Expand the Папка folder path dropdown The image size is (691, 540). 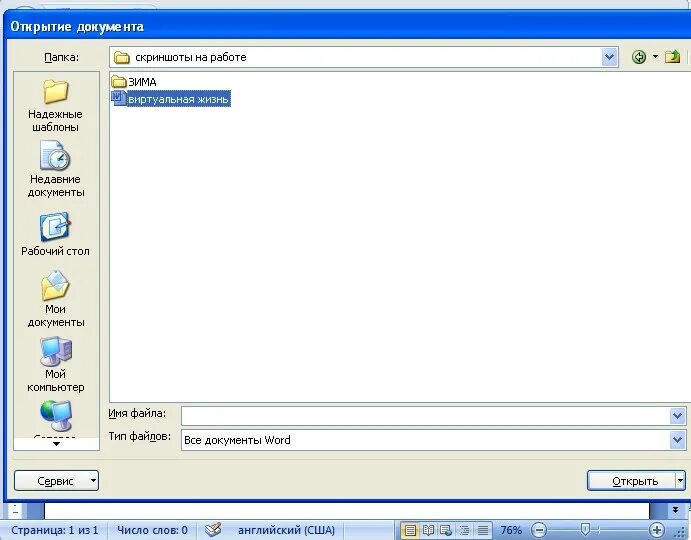609,57
